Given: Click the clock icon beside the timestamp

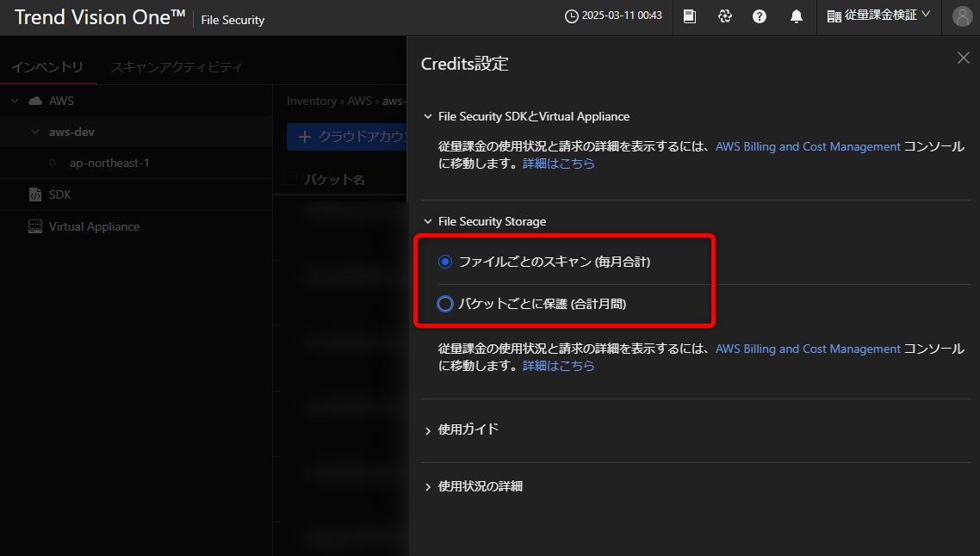Looking at the screenshot, I should click(571, 16).
